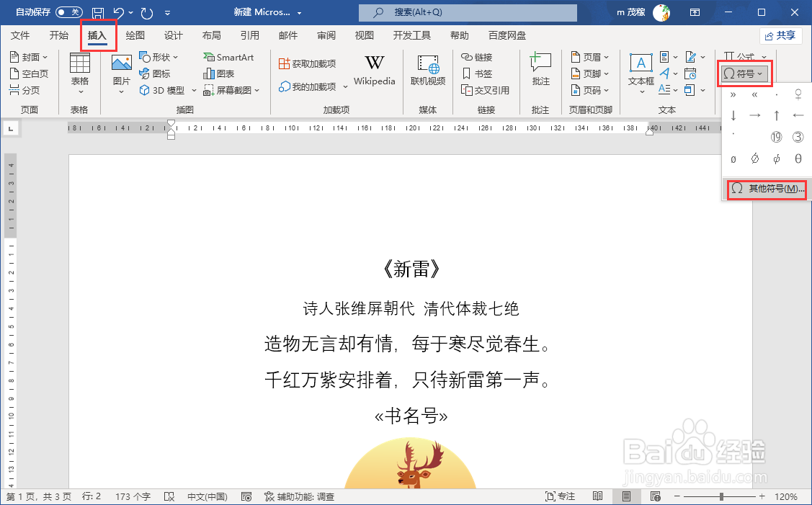Insert a chart (图表)
The width and height of the screenshot is (812, 505).
pyautogui.click(x=219, y=73)
